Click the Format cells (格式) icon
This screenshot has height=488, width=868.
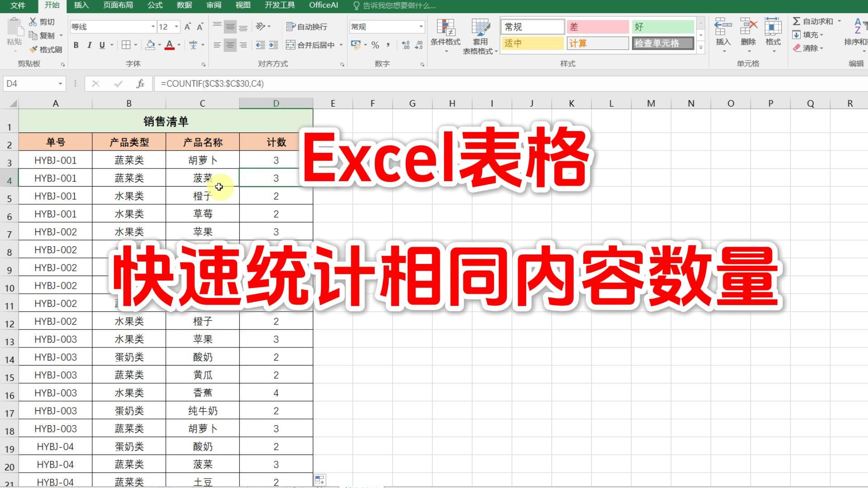pos(773,27)
